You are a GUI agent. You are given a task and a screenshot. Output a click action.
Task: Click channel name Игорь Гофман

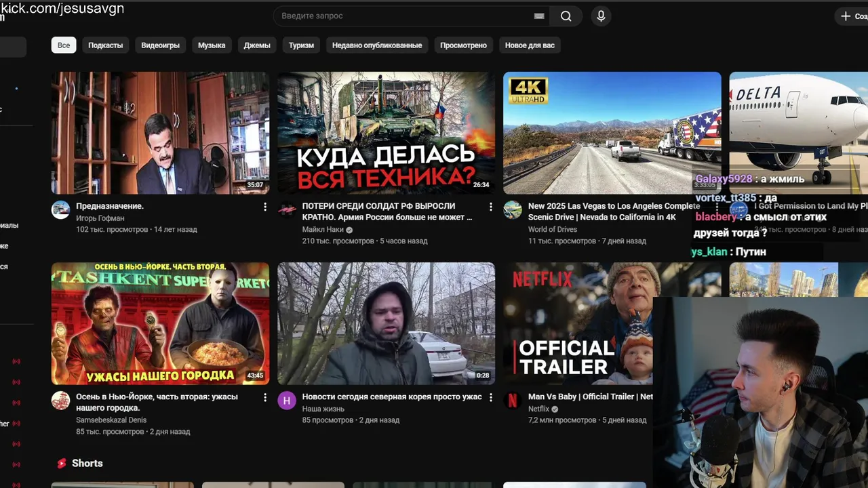point(100,218)
